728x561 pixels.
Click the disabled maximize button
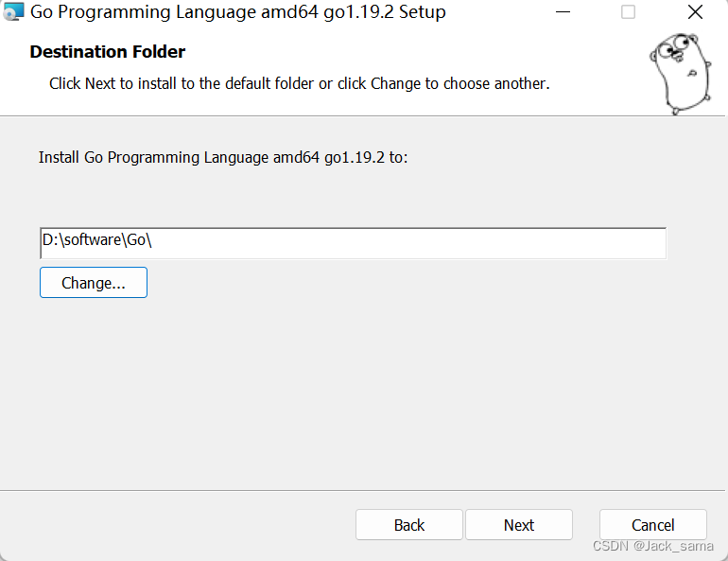coord(628,11)
